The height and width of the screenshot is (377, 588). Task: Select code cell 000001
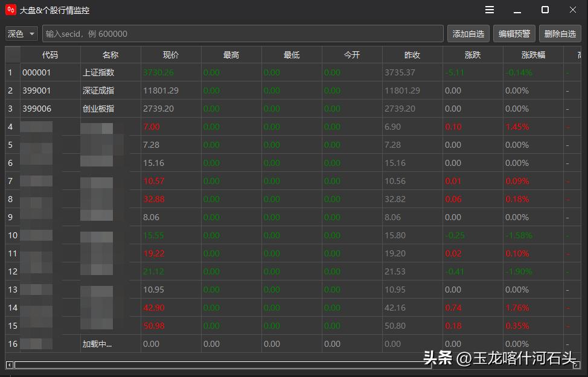(x=50, y=72)
